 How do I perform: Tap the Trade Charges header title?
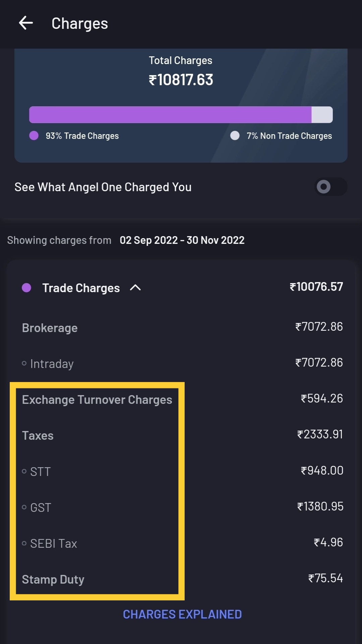[x=81, y=288]
